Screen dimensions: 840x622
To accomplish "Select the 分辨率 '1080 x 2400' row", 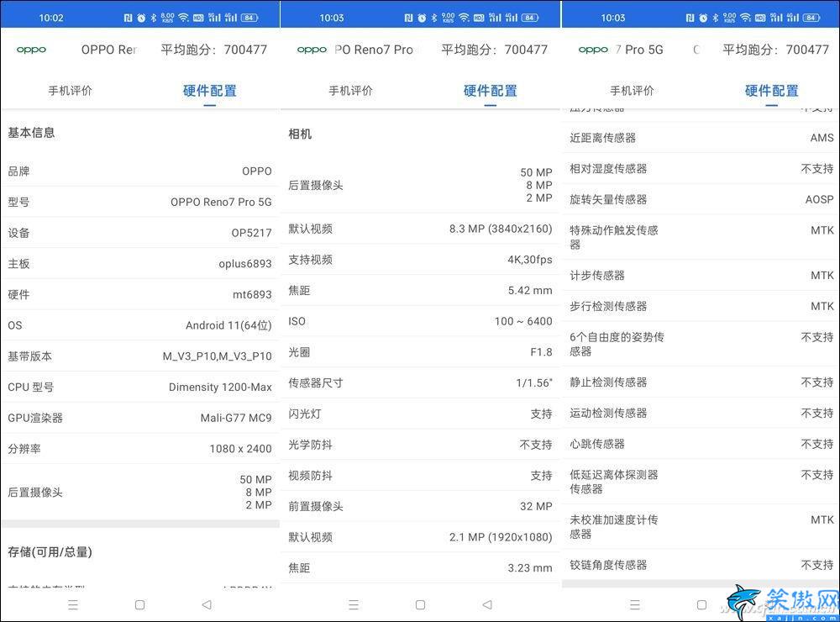I will (139, 449).
